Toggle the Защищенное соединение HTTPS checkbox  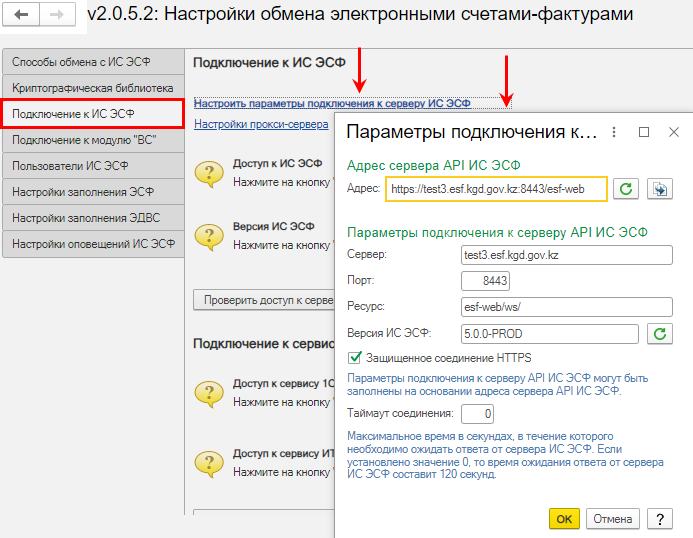pos(354,358)
